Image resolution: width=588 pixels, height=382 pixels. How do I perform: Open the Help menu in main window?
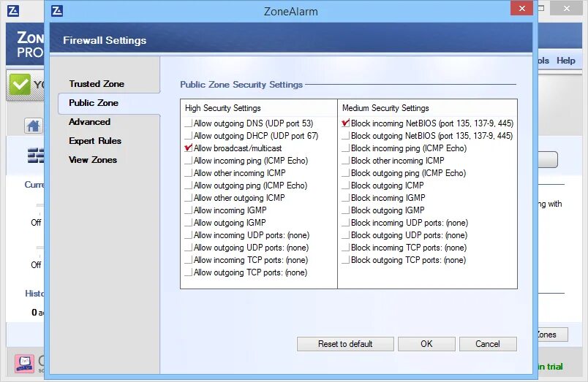565,61
